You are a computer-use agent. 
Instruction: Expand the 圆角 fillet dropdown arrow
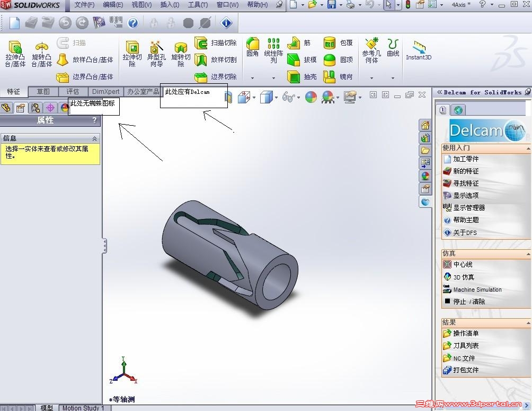pos(252,78)
